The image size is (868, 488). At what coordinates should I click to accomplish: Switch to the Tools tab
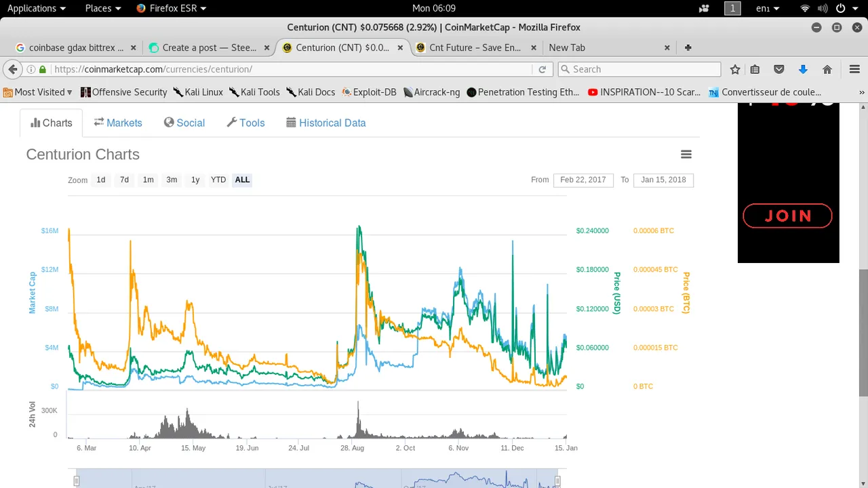click(x=245, y=123)
